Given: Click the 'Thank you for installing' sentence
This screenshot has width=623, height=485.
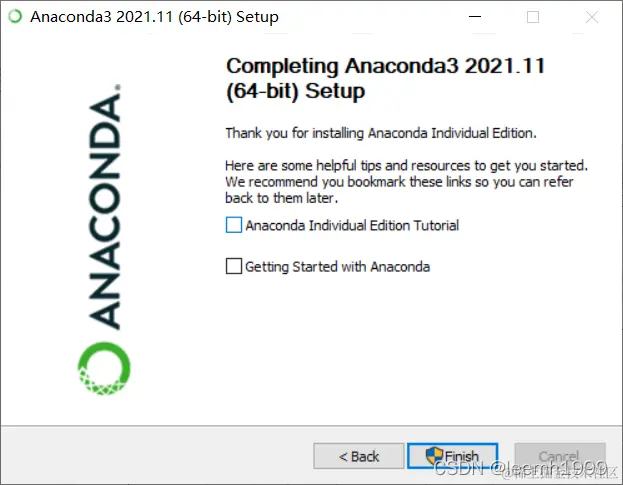Looking at the screenshot, I should pos(381,133).
